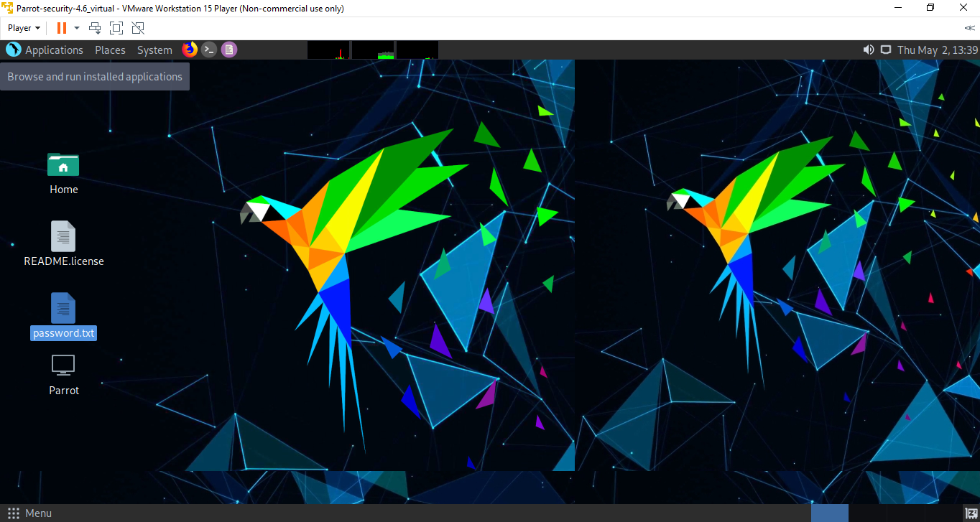Click the network connection icon in panel

886,50
